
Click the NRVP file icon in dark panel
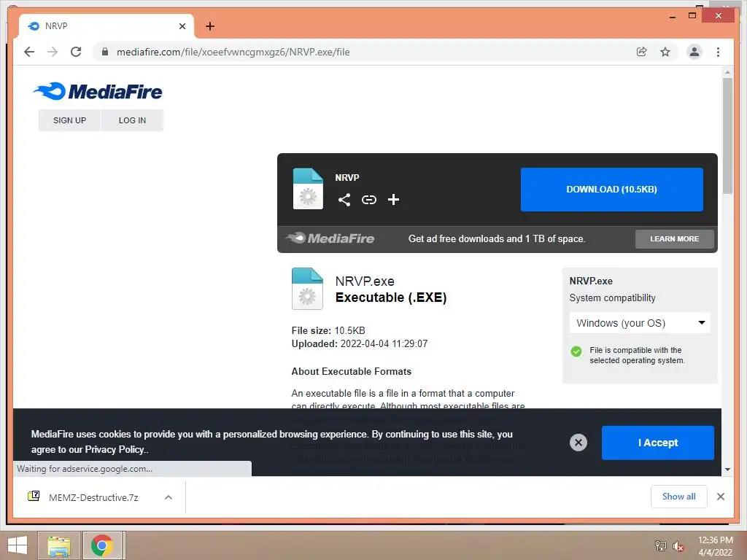point(308,189)
